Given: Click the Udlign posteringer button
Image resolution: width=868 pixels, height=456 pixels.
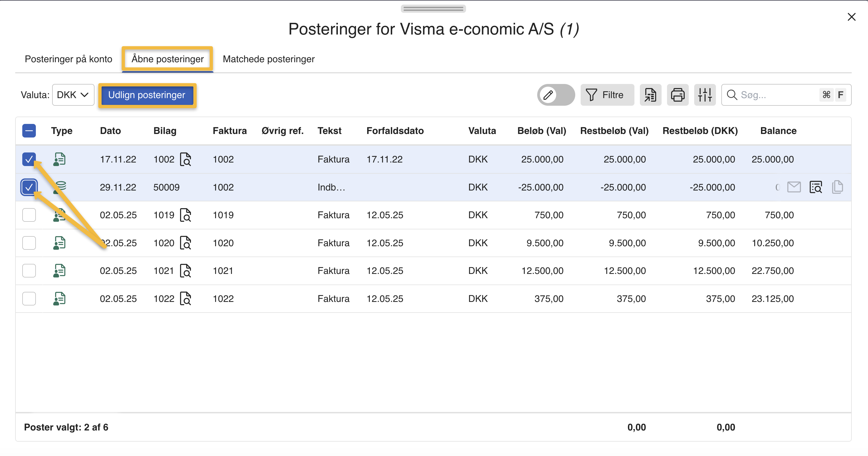Looking at the screenshot, I should click(147, 95).
